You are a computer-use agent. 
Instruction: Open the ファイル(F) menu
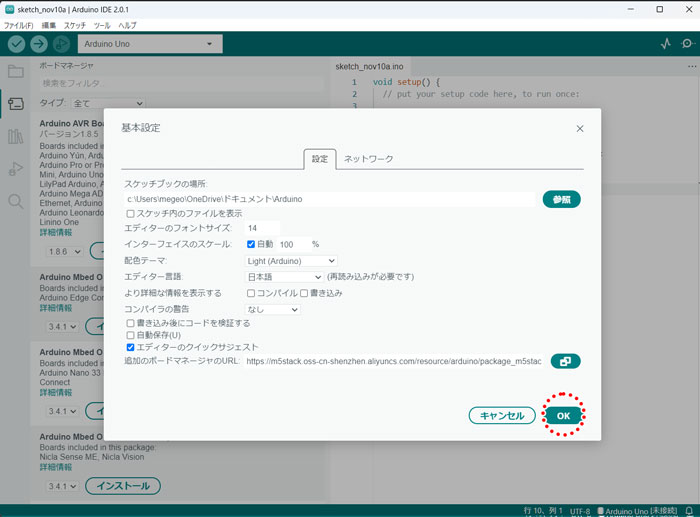[18, 25]
